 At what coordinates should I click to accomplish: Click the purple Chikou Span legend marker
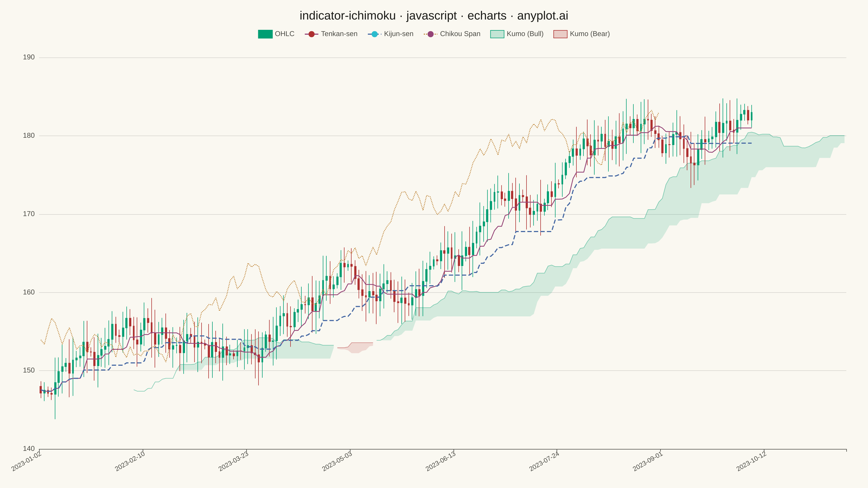[x=430, y=34]
